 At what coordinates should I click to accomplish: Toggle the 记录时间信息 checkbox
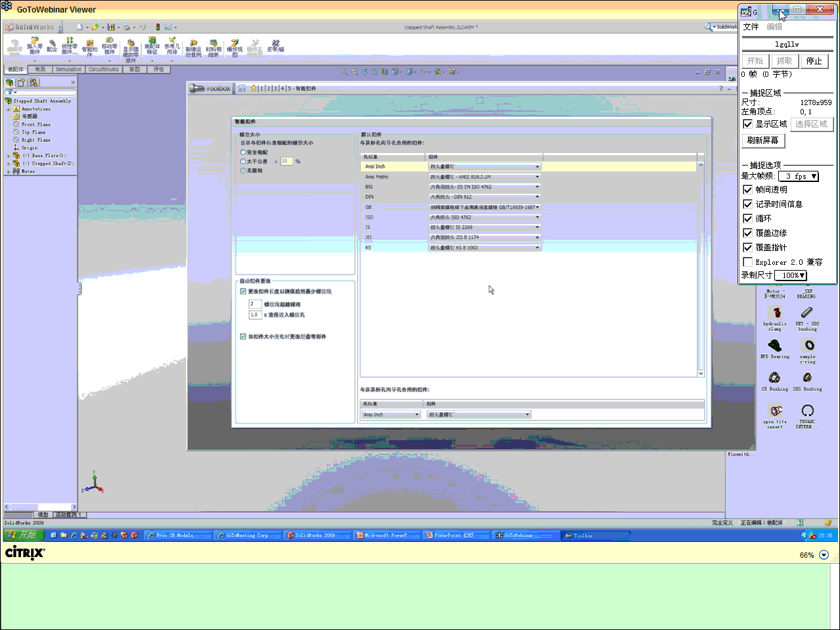coord(747,204)
